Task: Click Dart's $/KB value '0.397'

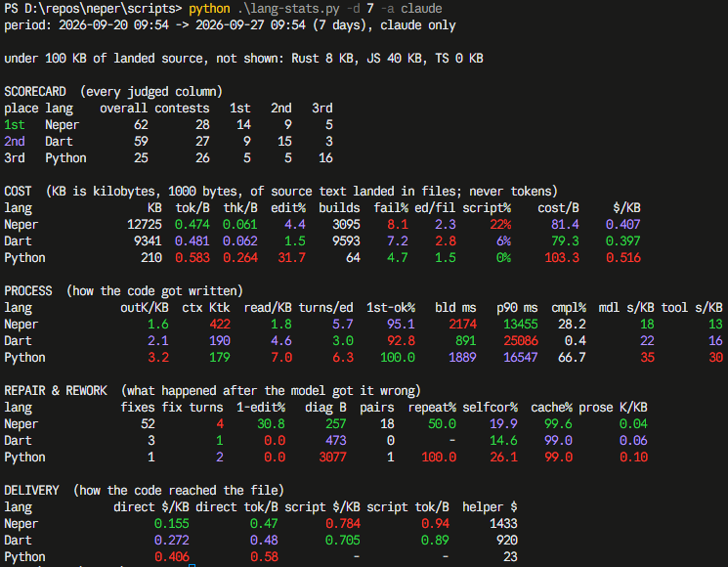Action: point(623,241)
